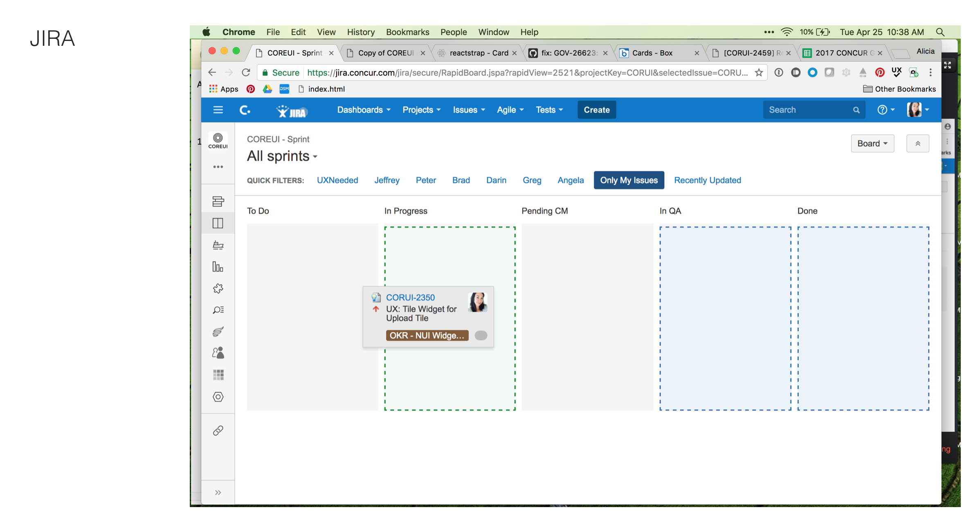The height and width of the screenshot is (512, 980).
Task: Open the people team icon in sidebar
Action: click(218, 353)
